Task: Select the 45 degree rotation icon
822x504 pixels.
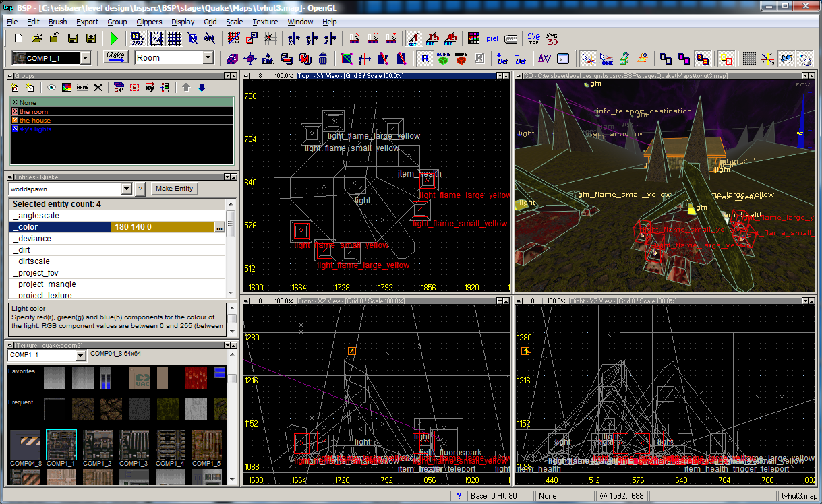Action: pyautogui.click(x=451, y=39)
